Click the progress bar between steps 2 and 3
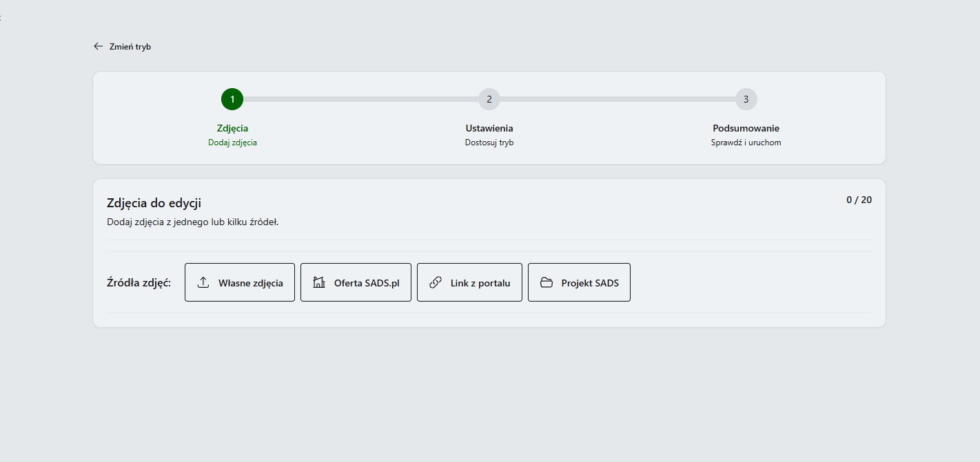This screenshot has height=462, width=980. 617,99
